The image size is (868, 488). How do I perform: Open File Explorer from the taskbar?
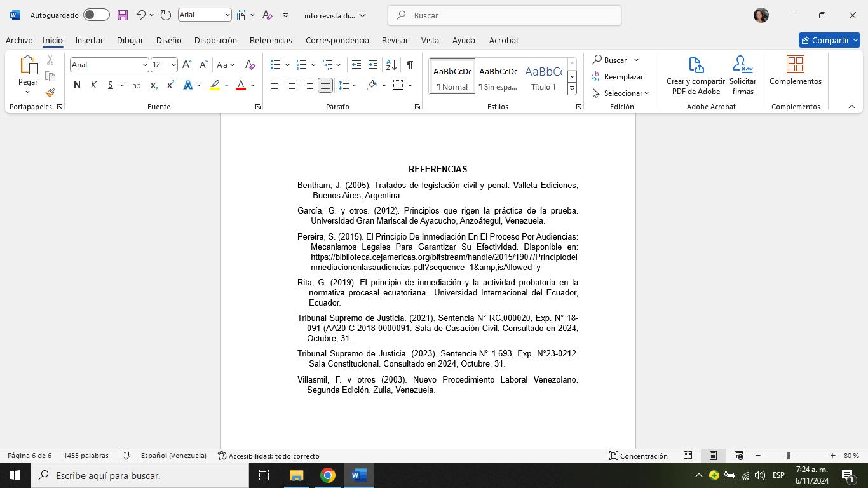[x=297, y=475]
